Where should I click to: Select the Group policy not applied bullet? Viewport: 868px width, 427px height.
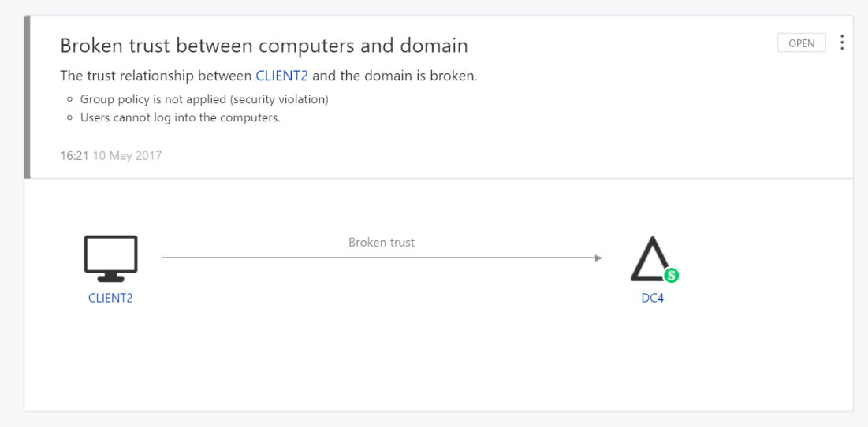[204, 99]
